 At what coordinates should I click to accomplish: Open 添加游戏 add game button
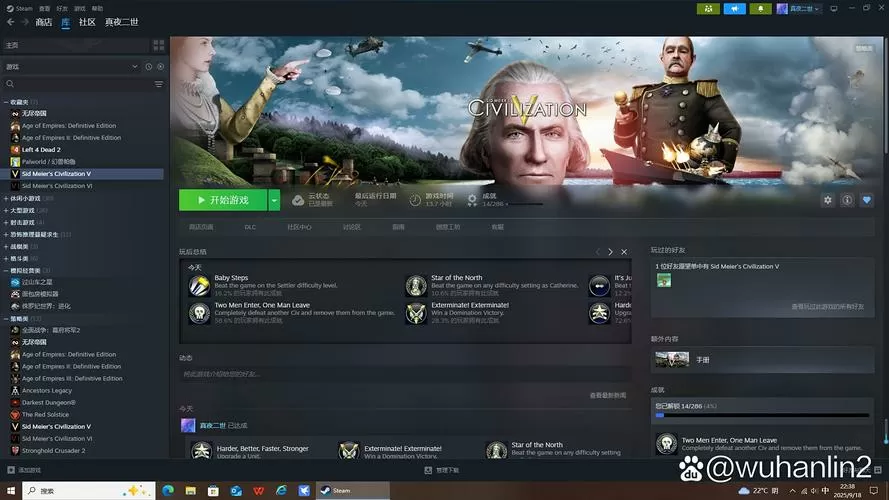pyautogui.click(x=24, y=470)
